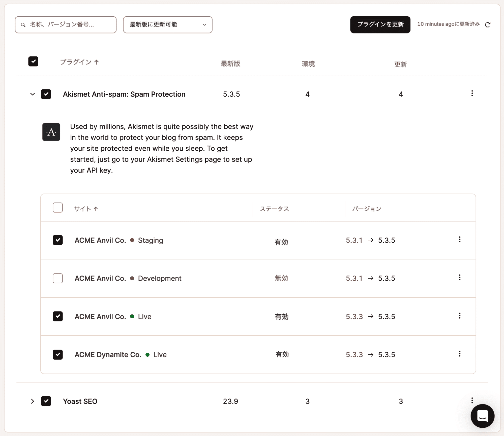504x436 pixels.
Task: Click the search magnifier icon
Action: point(23,25)
